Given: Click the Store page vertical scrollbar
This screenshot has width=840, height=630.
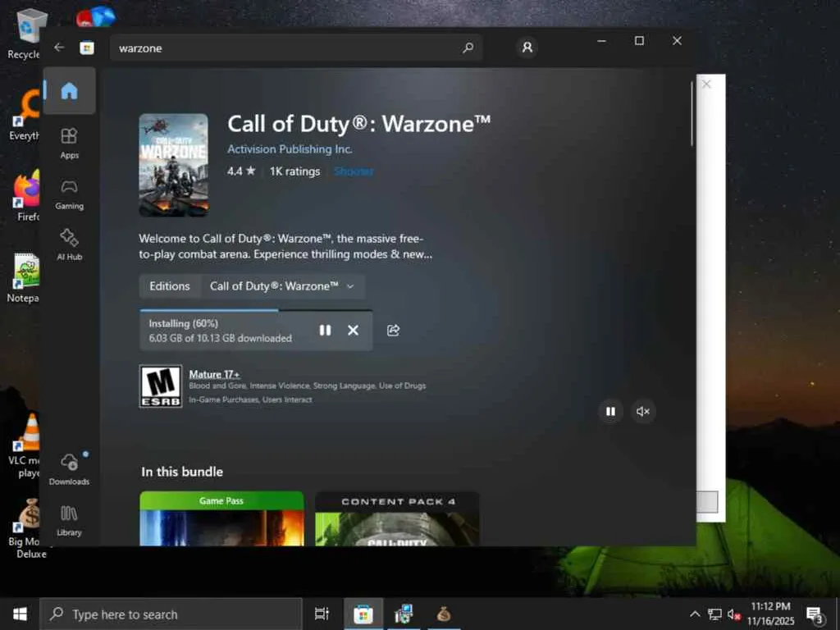Looking at the screenshot, I should pos(692,113).
